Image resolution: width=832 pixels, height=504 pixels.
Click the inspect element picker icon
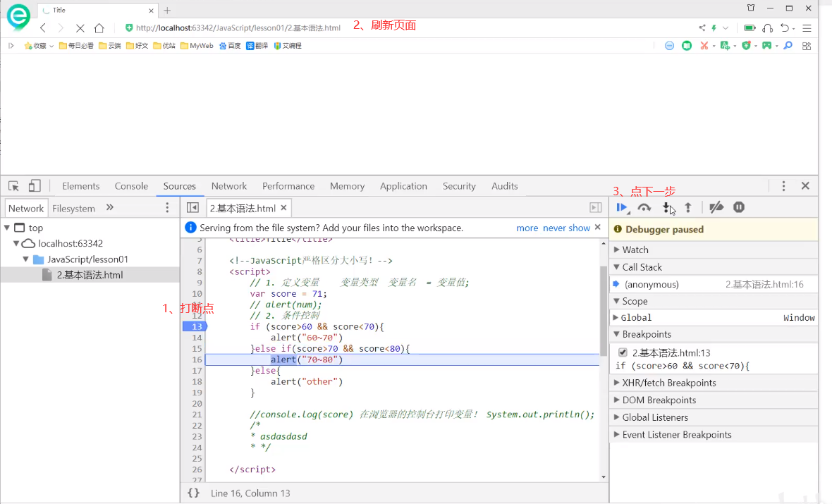[13, 186]
